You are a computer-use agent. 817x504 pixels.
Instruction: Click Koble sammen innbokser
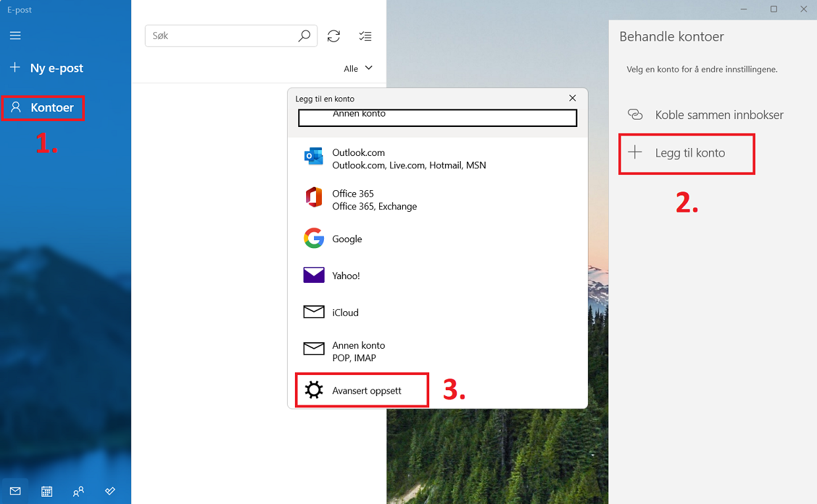712,114
